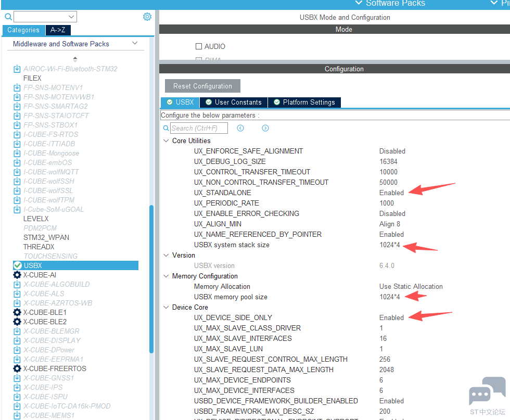Click download icon for AIROC-Wi-Fi-Bluetooth-STM32
Image resolution: width=510 pixels, height=420 pixels.
(17, 69)
